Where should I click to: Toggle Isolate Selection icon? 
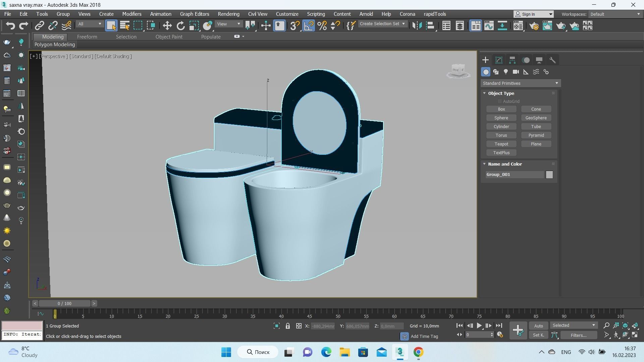[276, 326]
